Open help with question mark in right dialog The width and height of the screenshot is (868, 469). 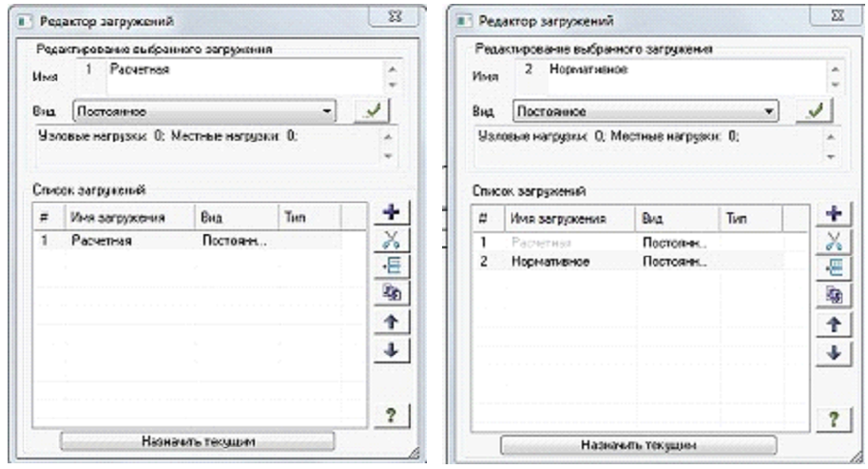tap(834, 420)
